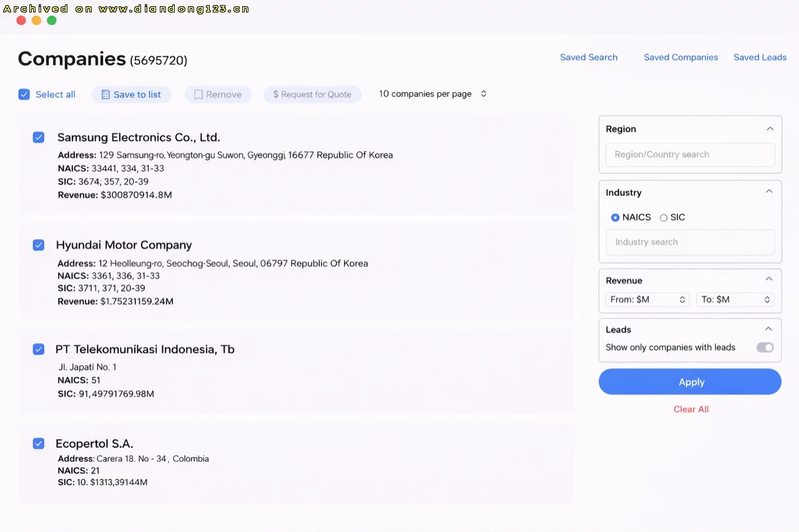Uncheck the Ecopertol S.A. checkbox
This screenshot has width=799, height=532.
39,443
